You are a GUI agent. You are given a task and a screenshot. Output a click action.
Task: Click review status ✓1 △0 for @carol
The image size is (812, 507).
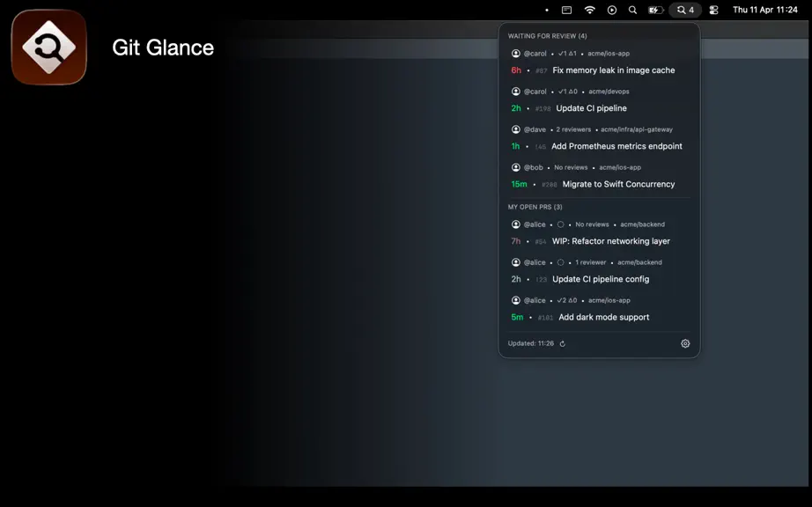[x=567, y=92]
